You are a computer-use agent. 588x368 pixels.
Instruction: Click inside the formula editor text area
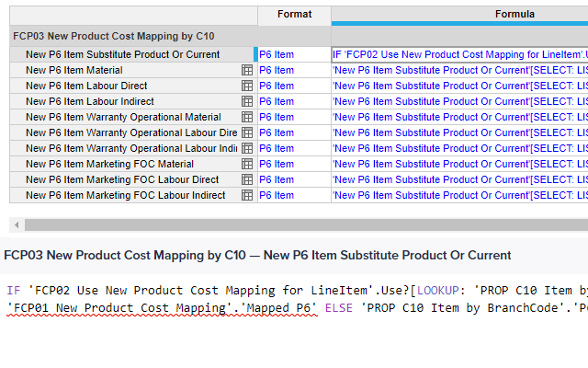[x=294, y=321]
